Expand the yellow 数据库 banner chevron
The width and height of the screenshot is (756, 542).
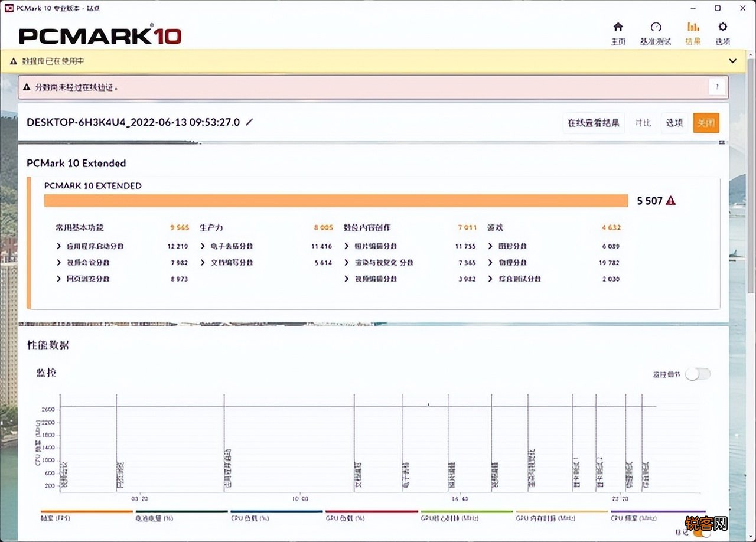[x=733, y=61]
